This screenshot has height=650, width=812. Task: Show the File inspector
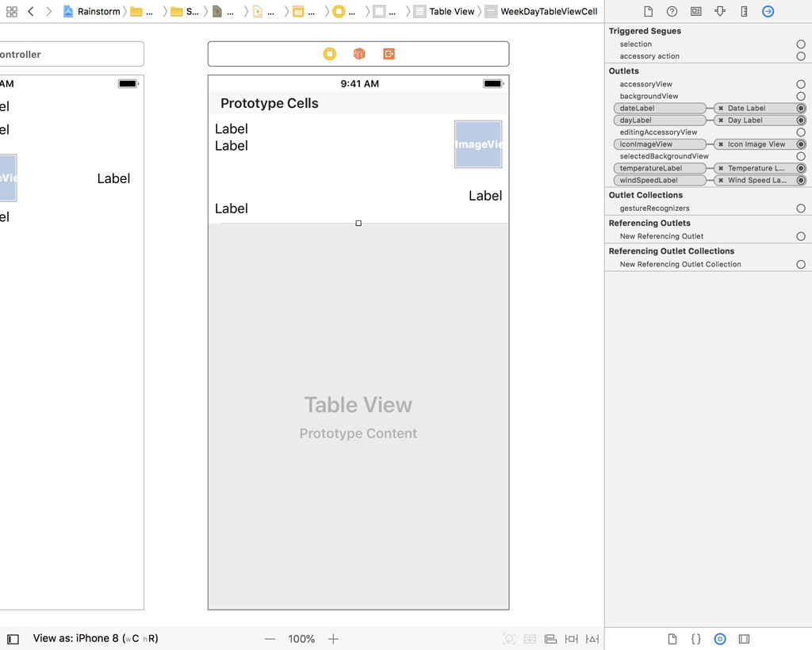[648, 11]
